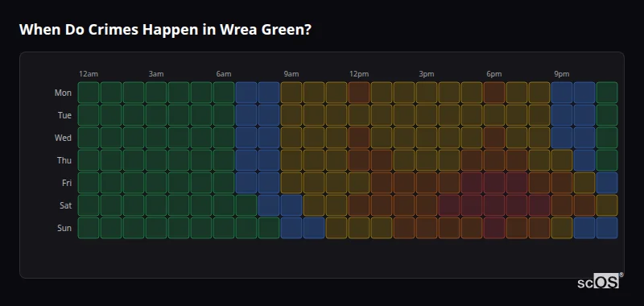Click the "When Do Crimes Happen in Wrea Green?" heading

coord(165,30)
